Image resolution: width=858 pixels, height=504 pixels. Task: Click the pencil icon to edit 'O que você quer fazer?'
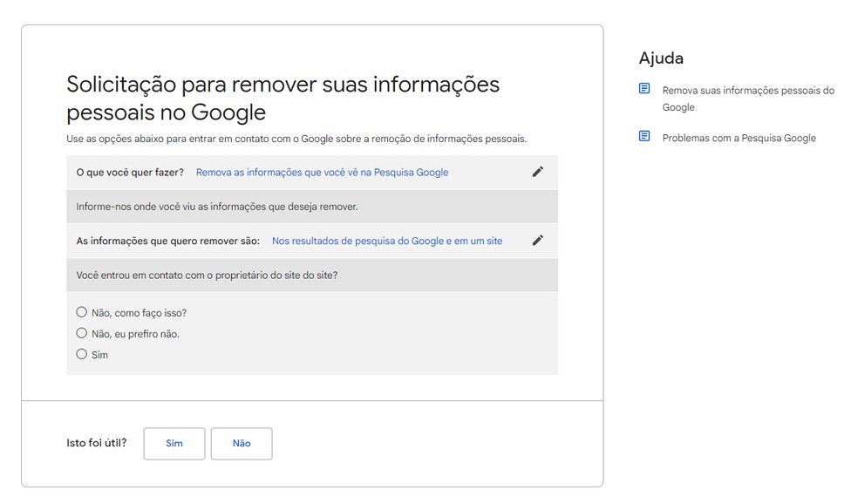pos(537,172)
